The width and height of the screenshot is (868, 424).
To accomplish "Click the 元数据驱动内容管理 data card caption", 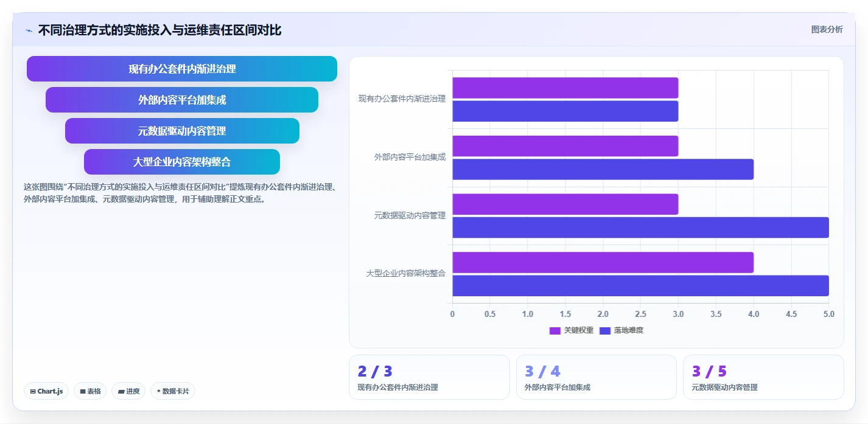I will 725,387.
